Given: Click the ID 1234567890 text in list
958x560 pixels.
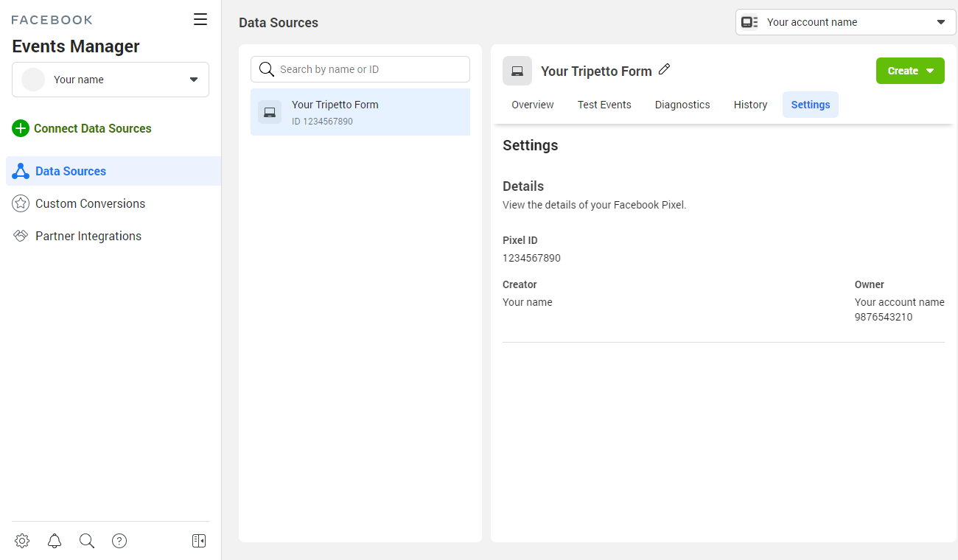Looking at the screenshot, I should 322,122.
